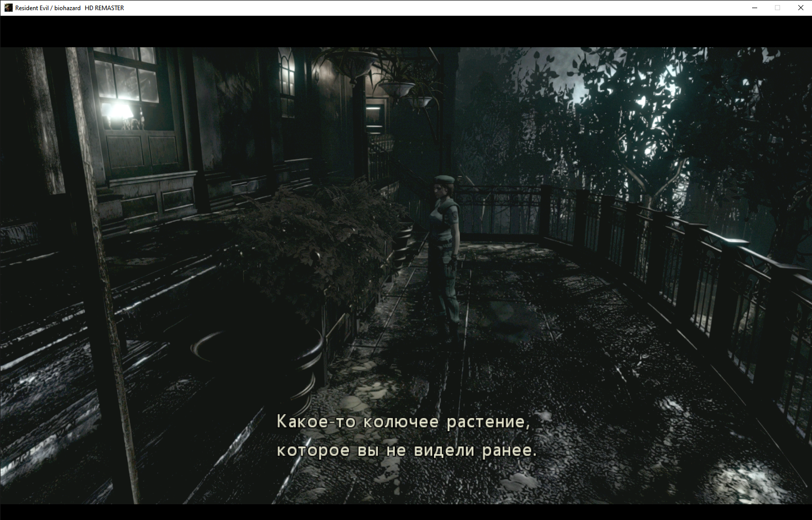Click the window title "Resident Evil / biohazard HD REMASTER"

click(x=70, y=8)
